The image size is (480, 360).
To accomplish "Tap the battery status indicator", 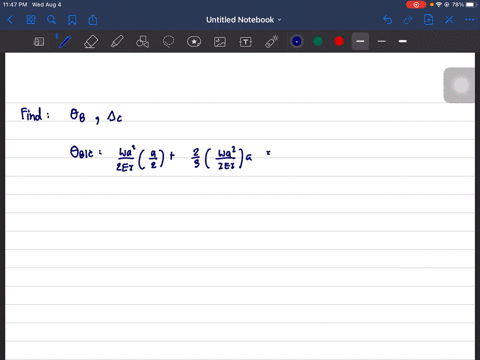I will coord(471,5).
